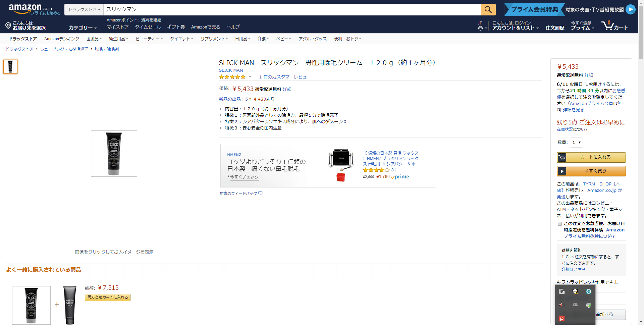644x325 pixels.
Task: Tick the お急ぎ便 free trial checkbox
Action: pyautogui.click(x=559, y=224)
